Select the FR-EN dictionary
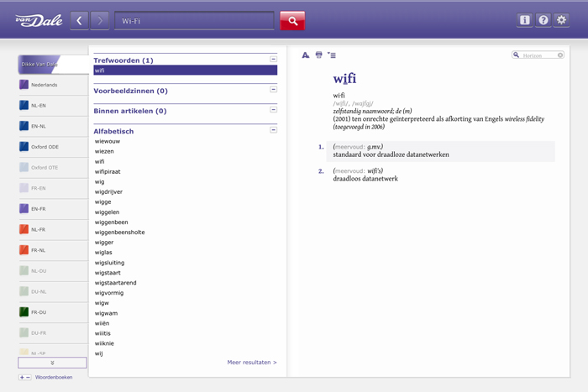 [53, 188]
